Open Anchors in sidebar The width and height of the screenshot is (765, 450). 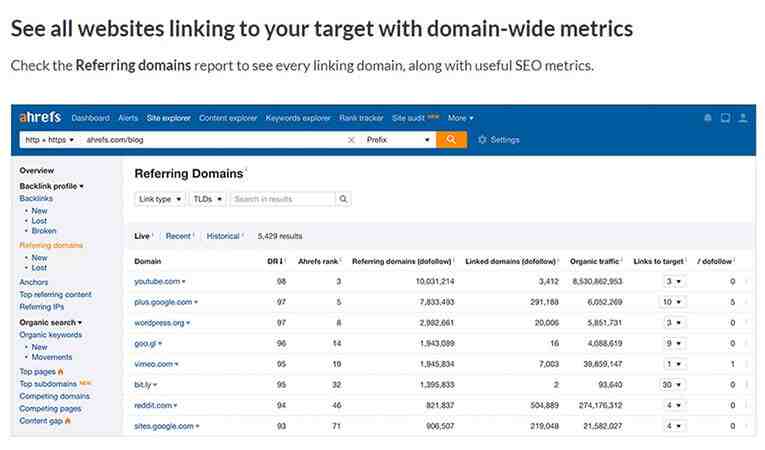point(34,282)
